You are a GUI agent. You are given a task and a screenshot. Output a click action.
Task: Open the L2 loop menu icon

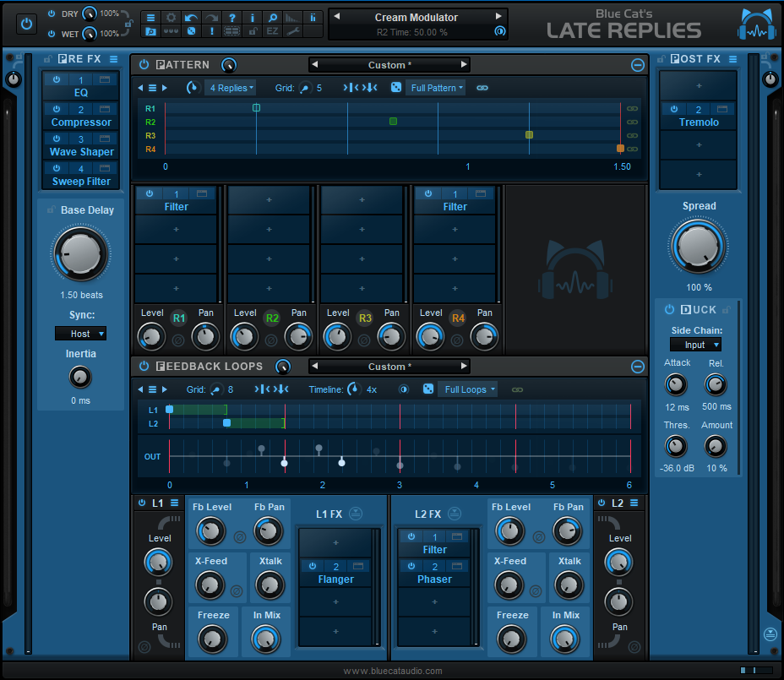click(634, 503)
